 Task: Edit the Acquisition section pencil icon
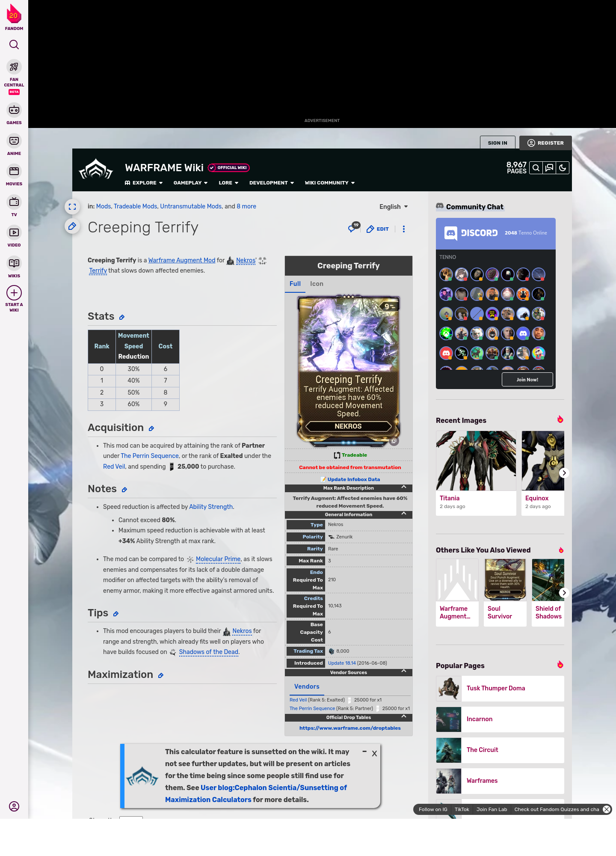(151, 428)
